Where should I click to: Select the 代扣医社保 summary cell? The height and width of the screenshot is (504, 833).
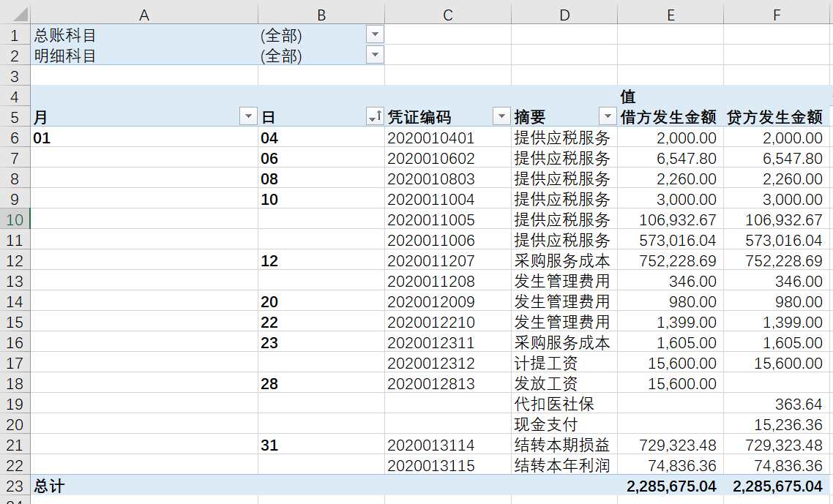564,405
